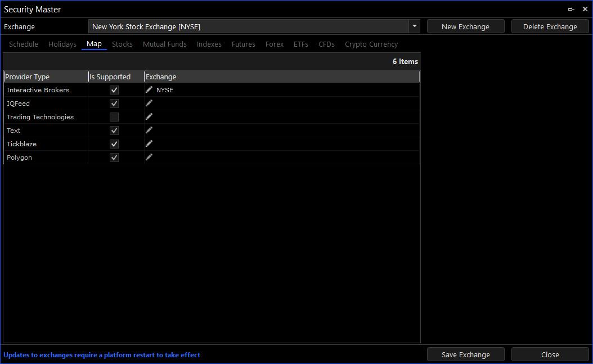Edit the Tickblaze exchange mapping
Viewport: 593px width, 364px height.
[149, 143]
